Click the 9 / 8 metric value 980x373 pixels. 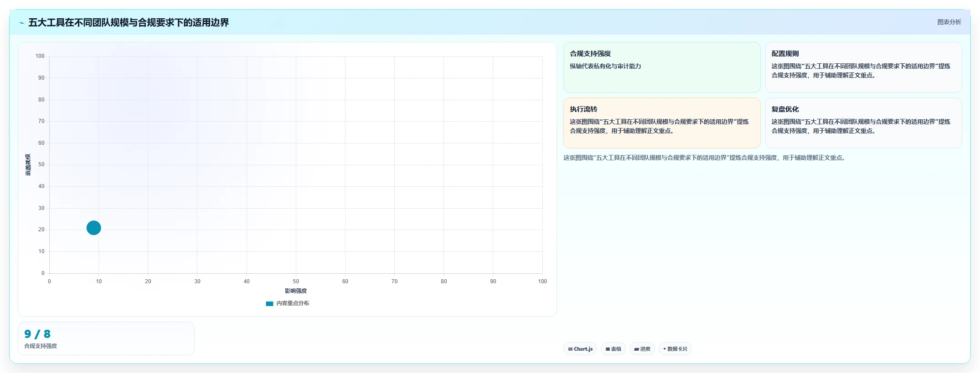pos(37,334)
